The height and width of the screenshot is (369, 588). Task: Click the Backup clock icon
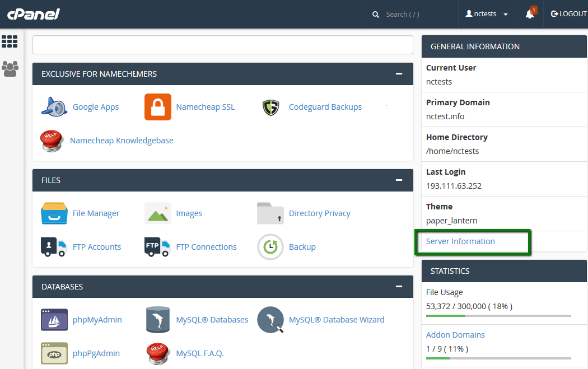270,247
